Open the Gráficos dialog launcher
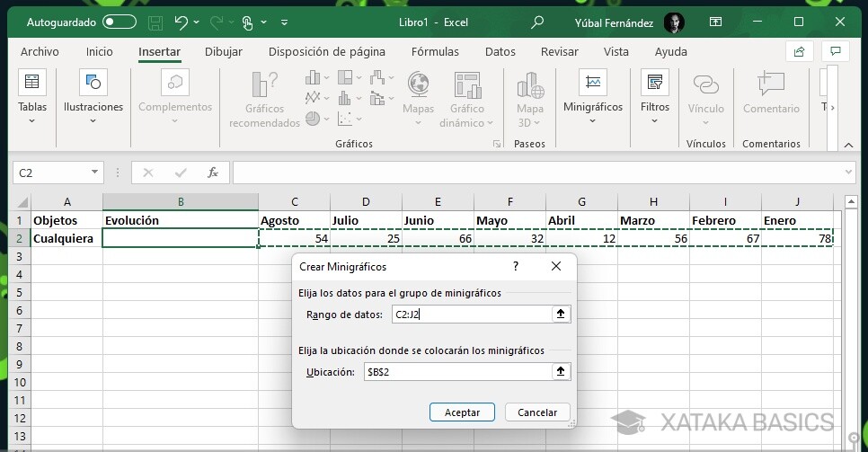Screen dimensions: 868x452 point(497,144)
